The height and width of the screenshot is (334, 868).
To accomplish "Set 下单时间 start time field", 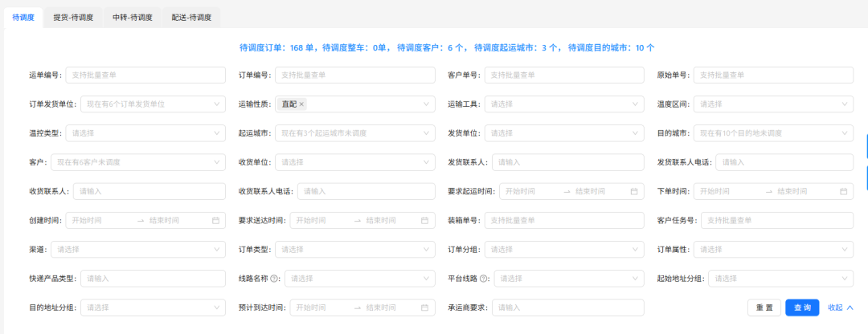I will coord(728,191).
